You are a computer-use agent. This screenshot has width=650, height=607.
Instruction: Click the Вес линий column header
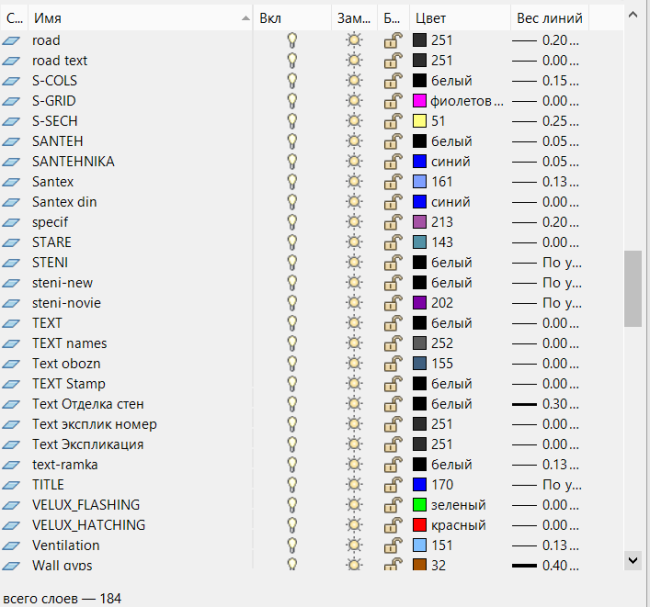548,18
